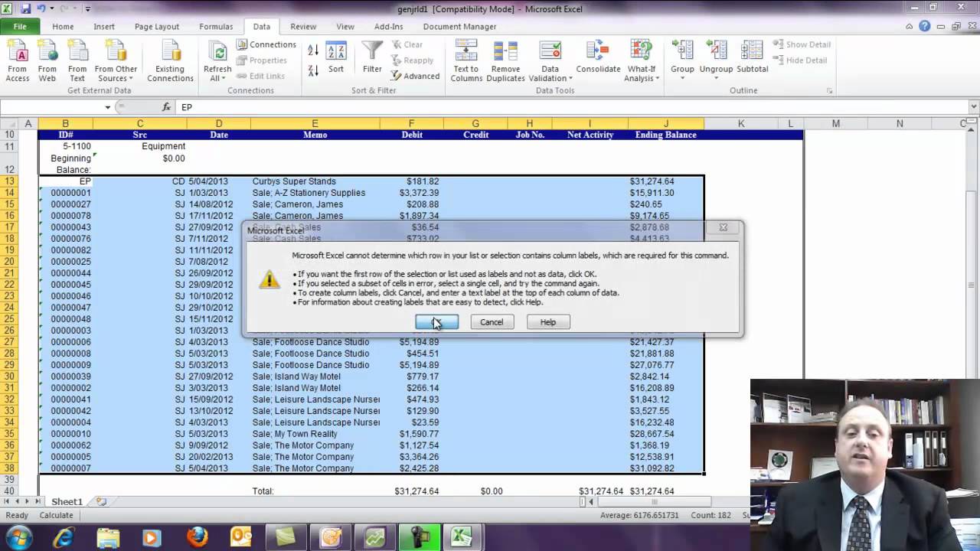The image size is (980, 551).
Task: Click the Windows Start orb
Action: coord(18,537)
